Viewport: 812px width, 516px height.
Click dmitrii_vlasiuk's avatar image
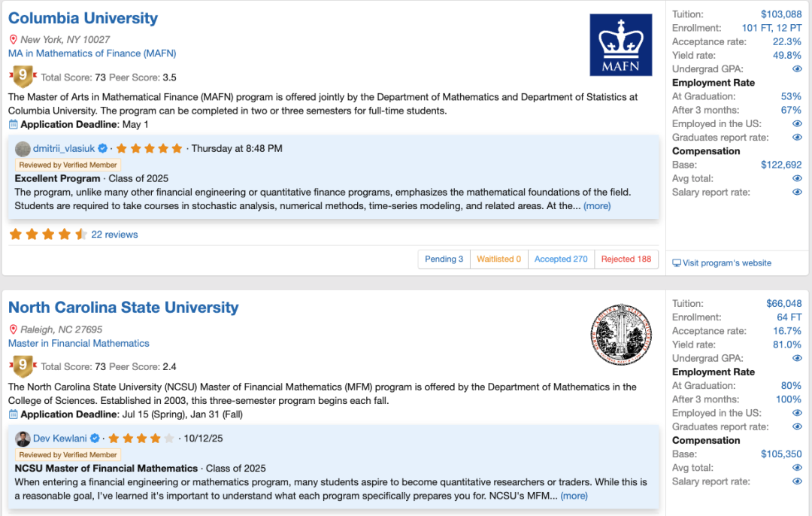[23, 149]
